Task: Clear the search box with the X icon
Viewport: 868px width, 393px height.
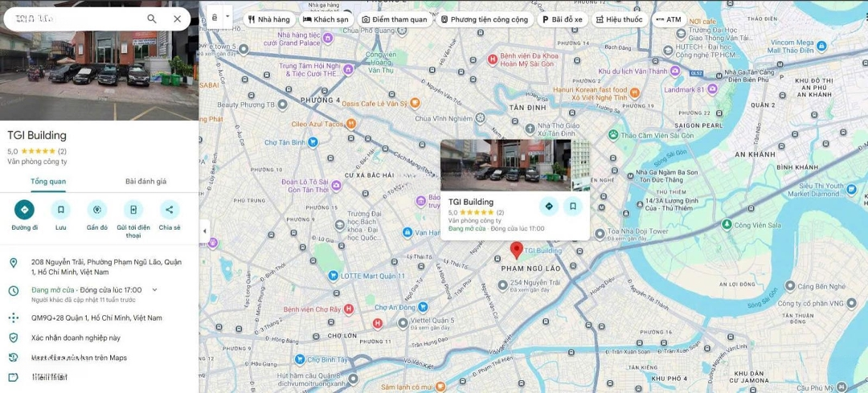Action: (177, 18)
